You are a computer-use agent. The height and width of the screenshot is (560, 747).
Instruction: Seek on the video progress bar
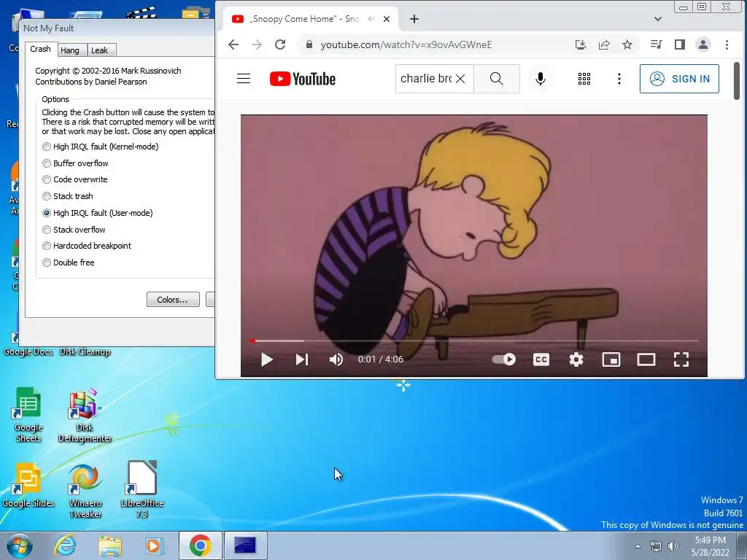pos(474,341)
